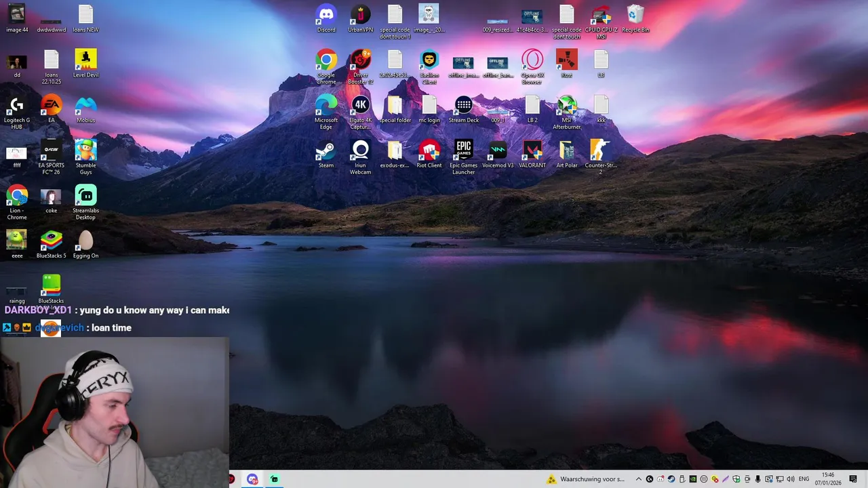
Task: Select Microsoft Edge desktop icon
Action: pyautogui.click(x=326, y=113)
